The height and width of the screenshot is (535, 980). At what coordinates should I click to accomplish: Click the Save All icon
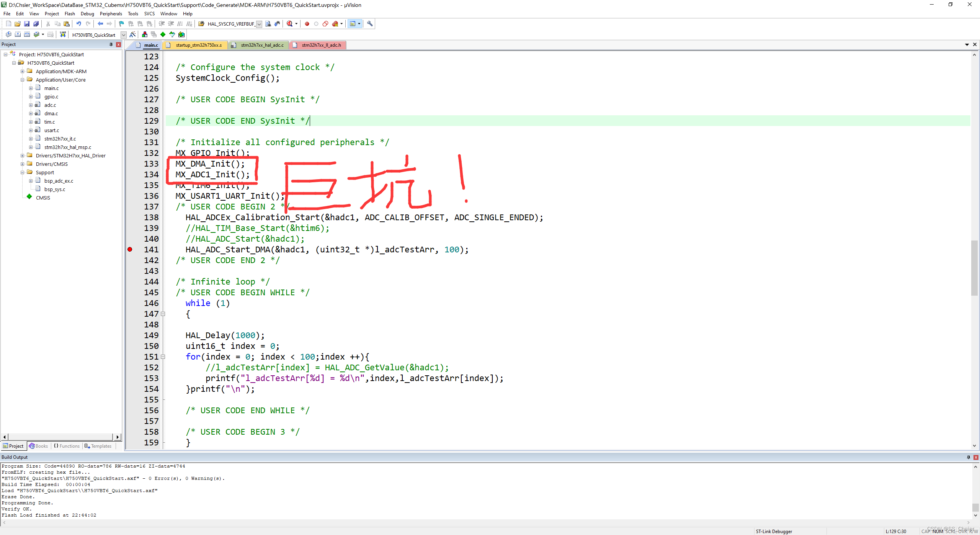point(36,24)
